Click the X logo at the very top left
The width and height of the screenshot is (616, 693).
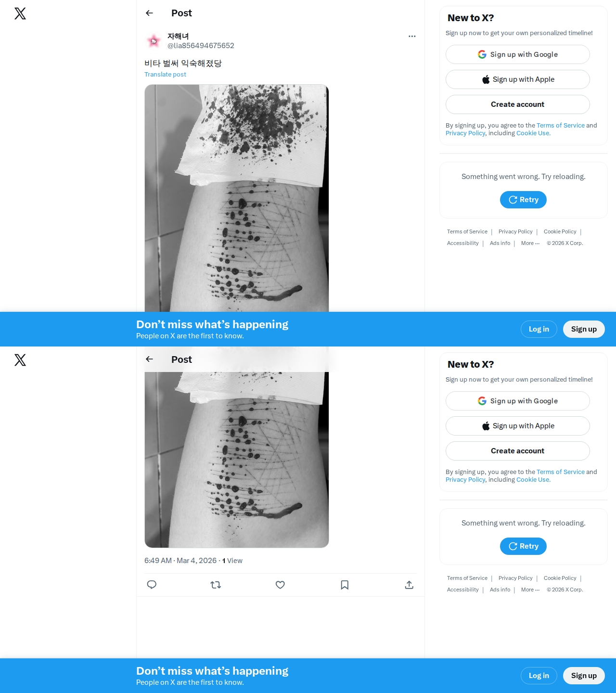click(20, 13)
